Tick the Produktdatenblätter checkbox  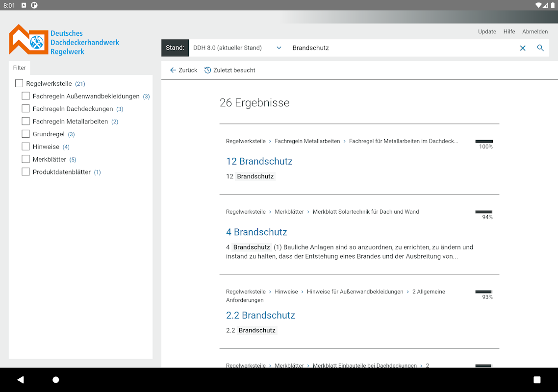(x=25, y=172)
